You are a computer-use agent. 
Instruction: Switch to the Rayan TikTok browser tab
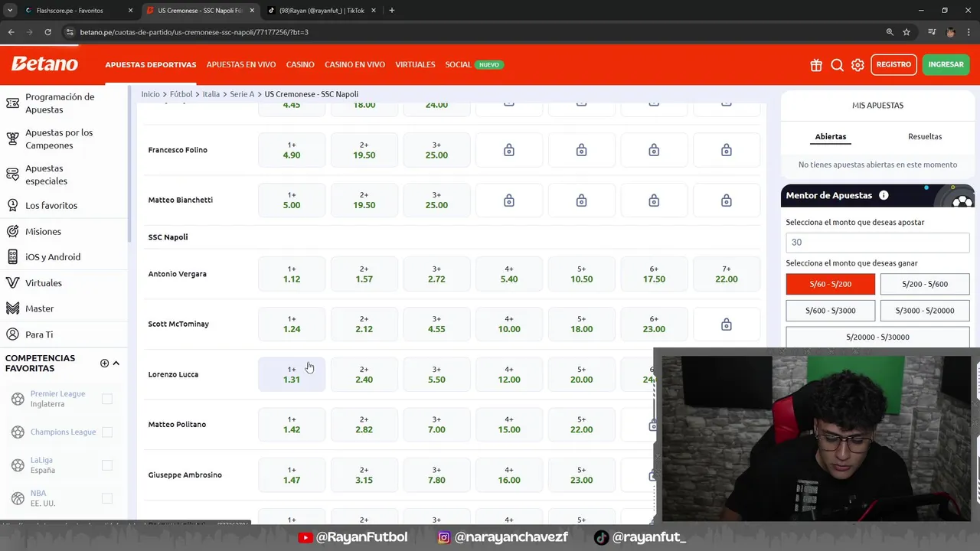coord(322,11)
